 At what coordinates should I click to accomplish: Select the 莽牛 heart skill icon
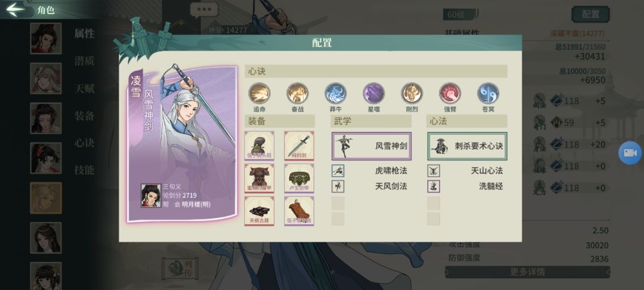coord(336,93)
